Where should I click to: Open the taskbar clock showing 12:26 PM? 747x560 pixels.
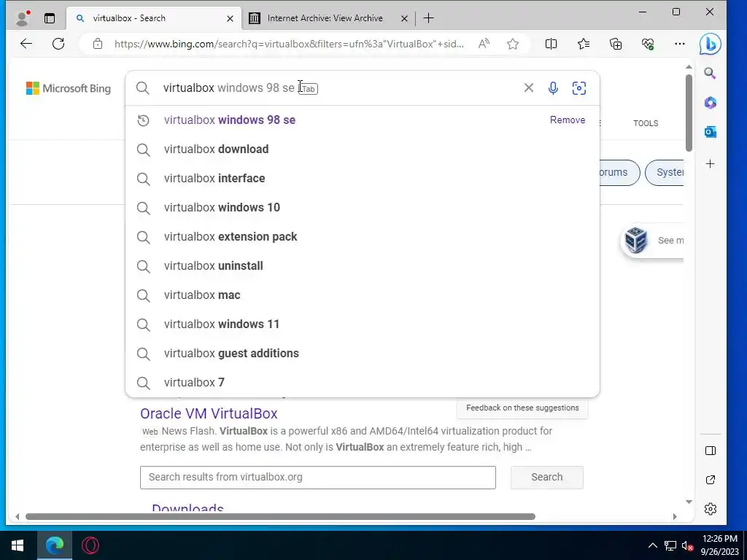coord(720,545)
